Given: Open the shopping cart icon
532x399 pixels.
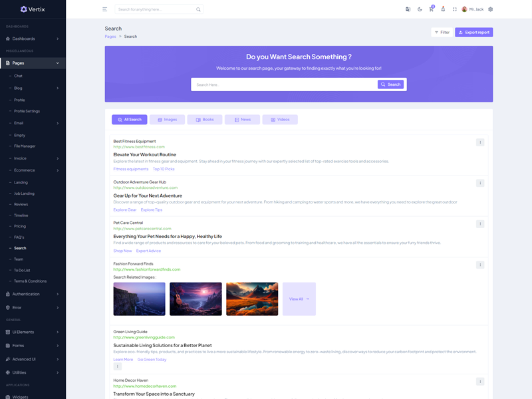Looking at the screenshot, I should (431, 9).
